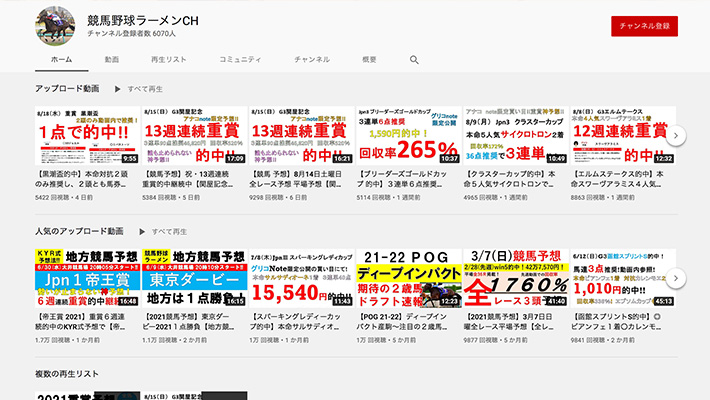This screenshot has height=400, width=710.
Task: Advance 人気のアップロード動画 row with right chevron
Action: (676, 278)
